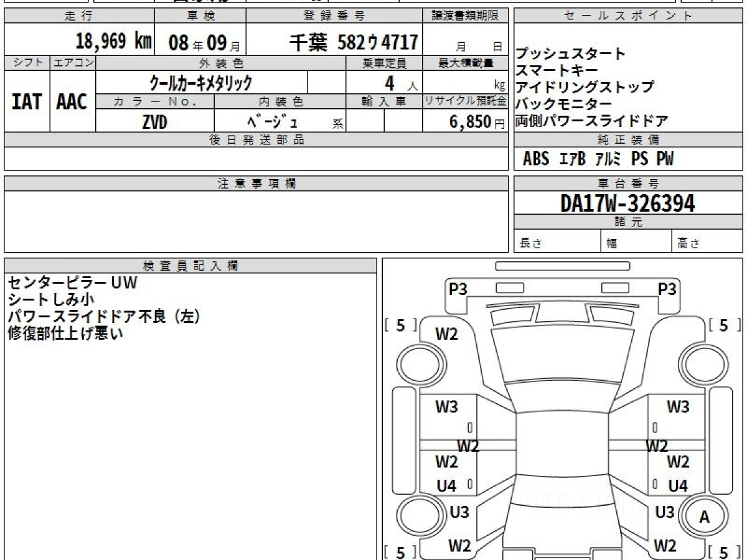Click the chassis number DA17W-326394
This screenshot has width=747, height=560.
(x=627, y=203)
